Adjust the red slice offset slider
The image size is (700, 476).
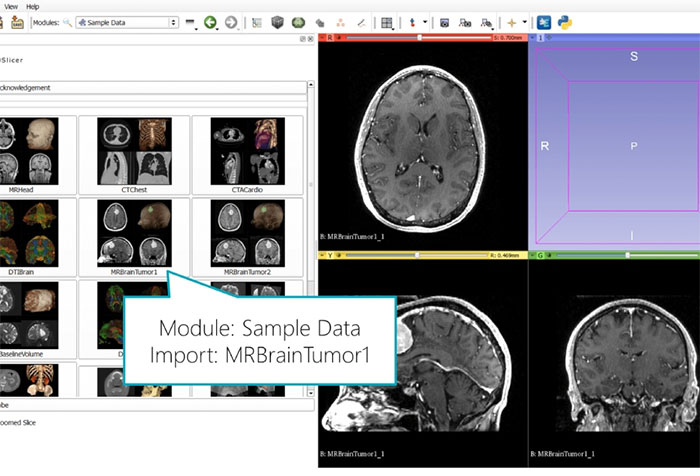click(x=420, y=38)
